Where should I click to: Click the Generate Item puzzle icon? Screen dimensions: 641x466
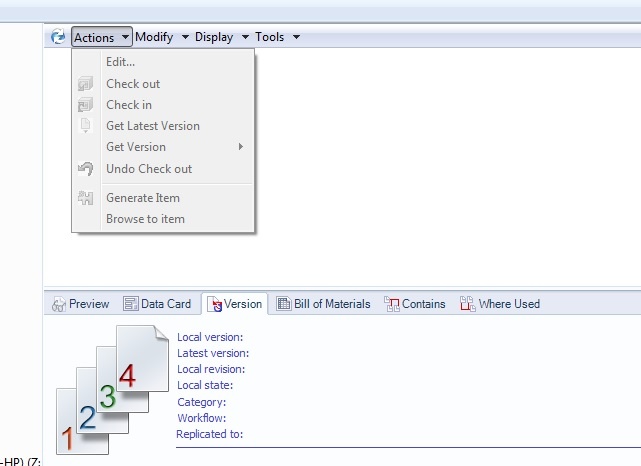click(85, 198)
